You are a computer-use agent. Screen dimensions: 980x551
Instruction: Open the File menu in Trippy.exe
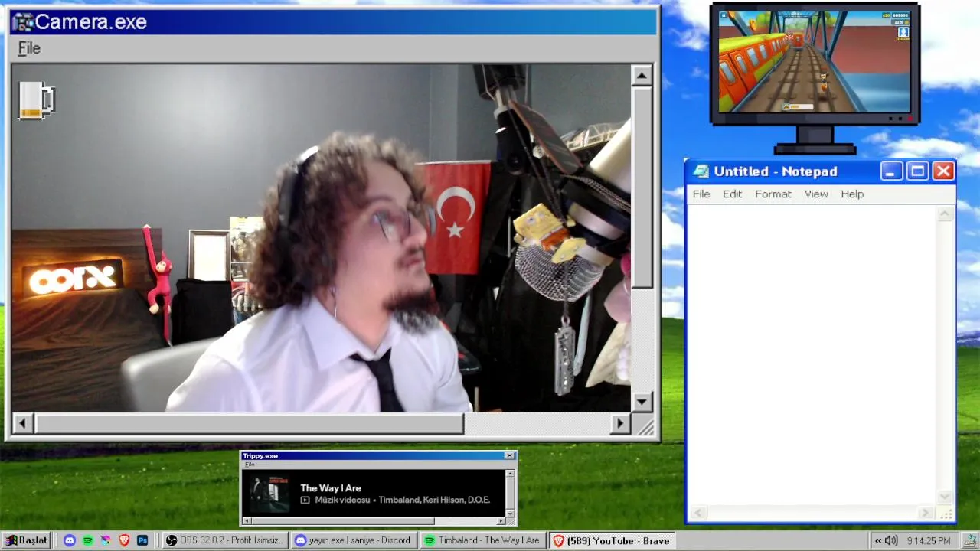pos(250,465)
